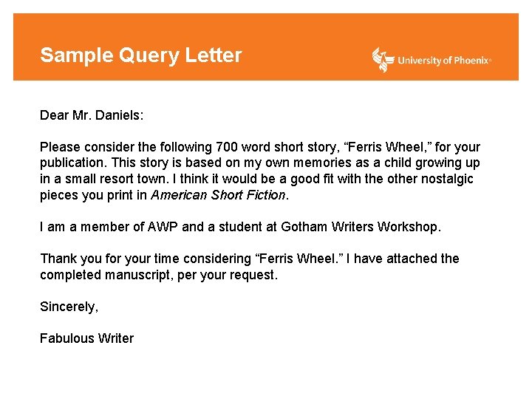Click the Dear Mr. Daniels greeting

tap(92, 115)
